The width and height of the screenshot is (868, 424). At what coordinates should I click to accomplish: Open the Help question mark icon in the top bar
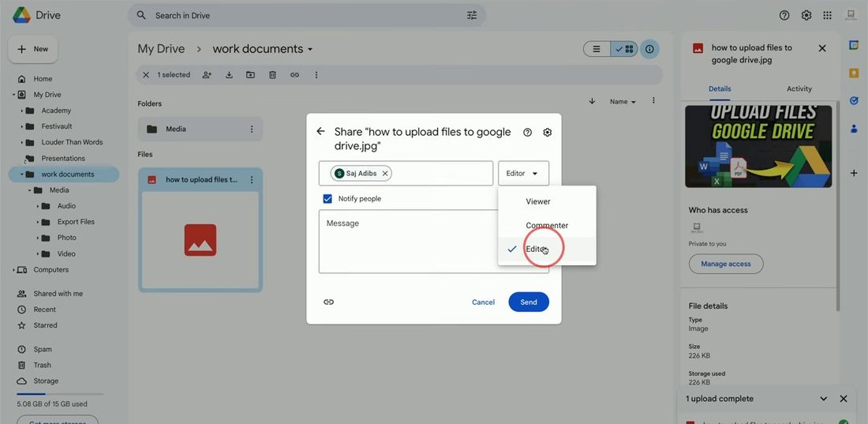784,16
